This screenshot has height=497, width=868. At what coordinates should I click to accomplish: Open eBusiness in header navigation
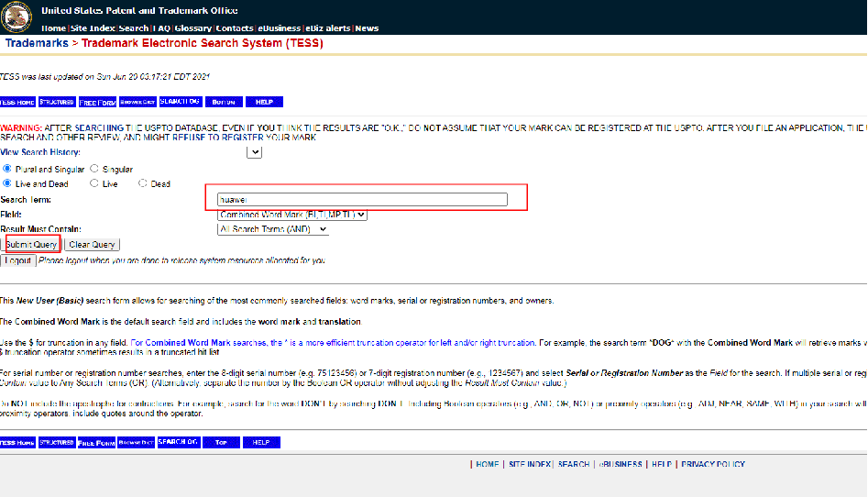pyautogui.click(x=280, y=28)
